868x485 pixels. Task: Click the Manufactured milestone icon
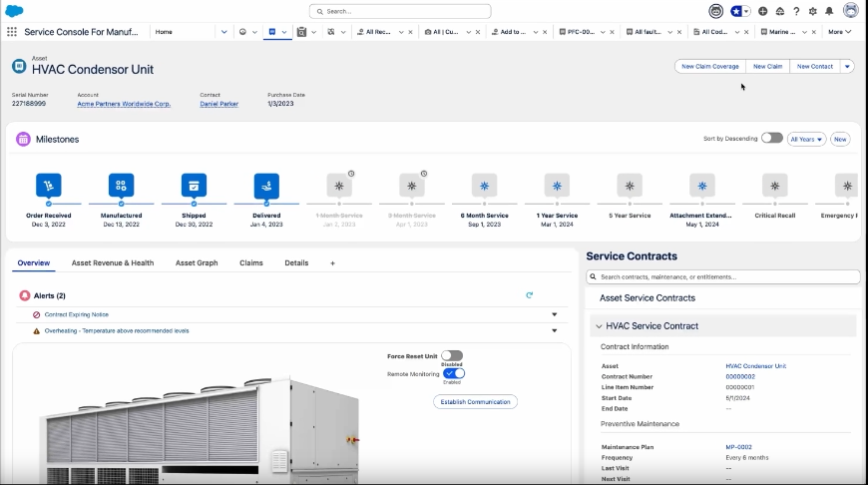pos(122,186)
